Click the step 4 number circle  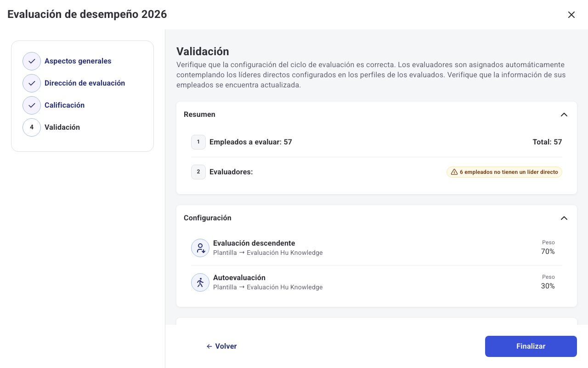tap(32, 127)
